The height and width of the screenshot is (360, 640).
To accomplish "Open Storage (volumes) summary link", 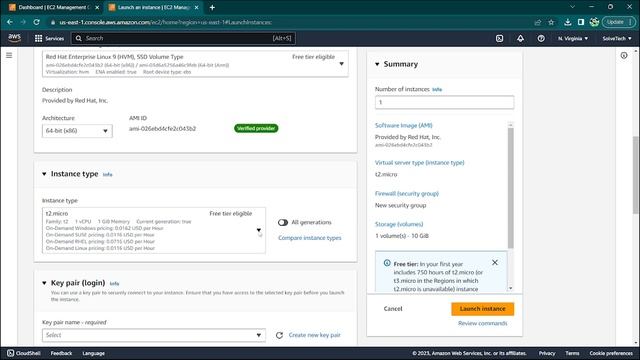I will (399, 224).
